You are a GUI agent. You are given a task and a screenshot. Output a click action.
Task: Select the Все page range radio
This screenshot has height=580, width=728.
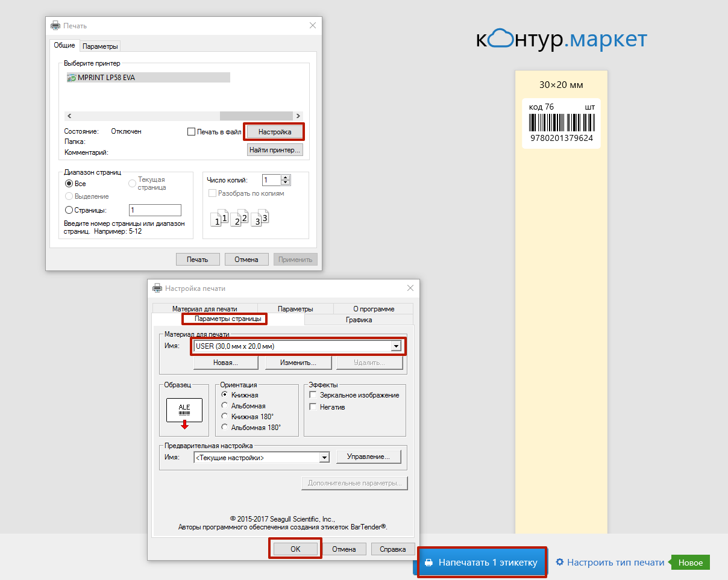[x=69, y=184]
